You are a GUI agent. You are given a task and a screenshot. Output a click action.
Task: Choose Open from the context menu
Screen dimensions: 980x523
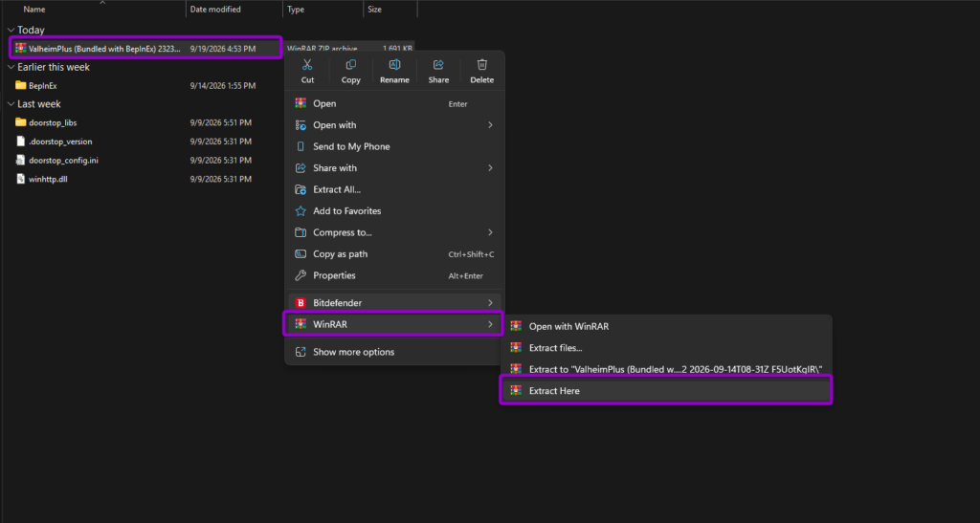(x=394, y=103)
